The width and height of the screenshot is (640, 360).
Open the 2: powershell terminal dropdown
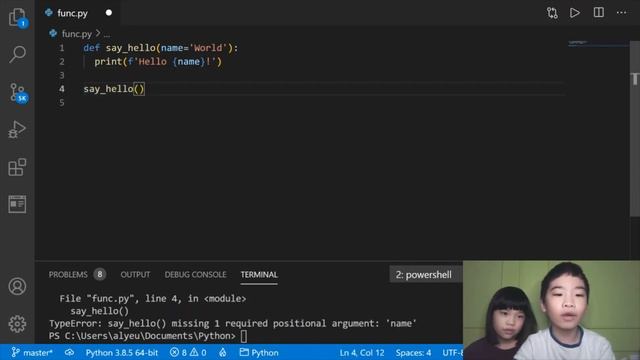(426, 275)
